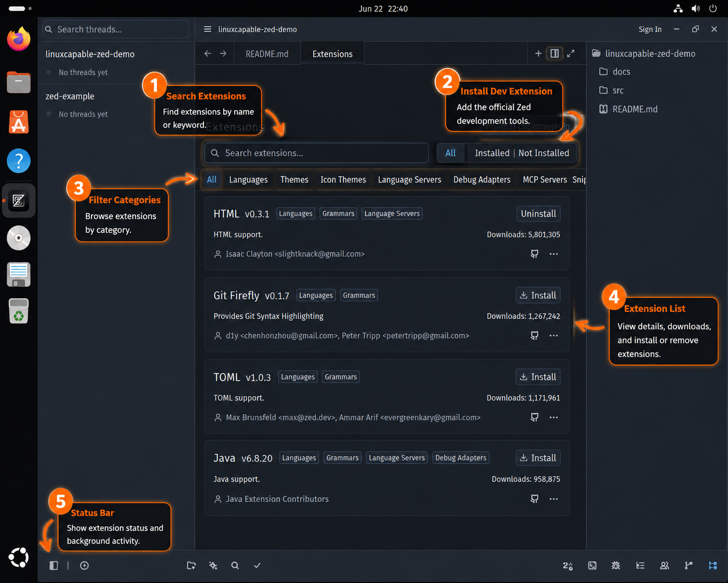Open the collaboration people icon
The height and width of the screenshot is (583, 728).
pos(664,565)
